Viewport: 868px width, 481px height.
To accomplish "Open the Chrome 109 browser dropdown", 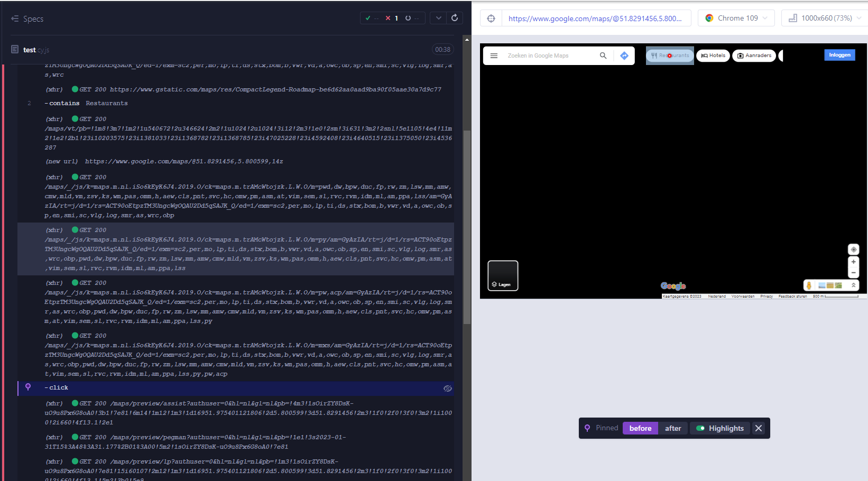I will pyautogui.click(x=736, y=17).
